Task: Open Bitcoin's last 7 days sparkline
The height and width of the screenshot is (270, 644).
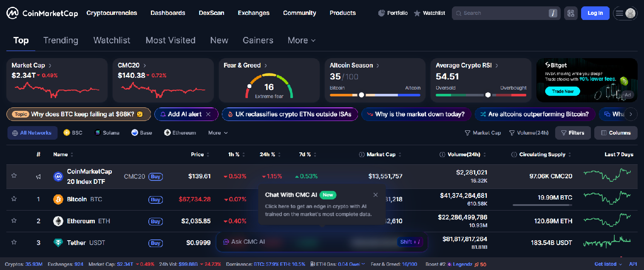Action: (607, 198)
